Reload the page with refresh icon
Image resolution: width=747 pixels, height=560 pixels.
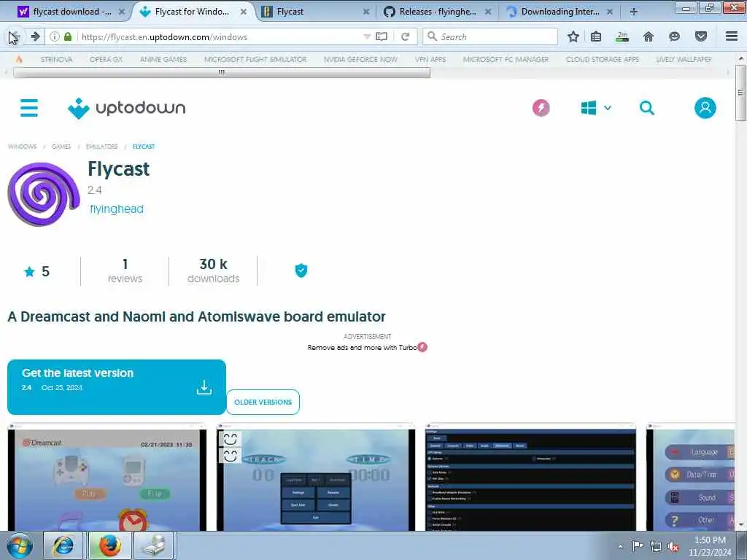pyautogui.click(x=405, y=36)
